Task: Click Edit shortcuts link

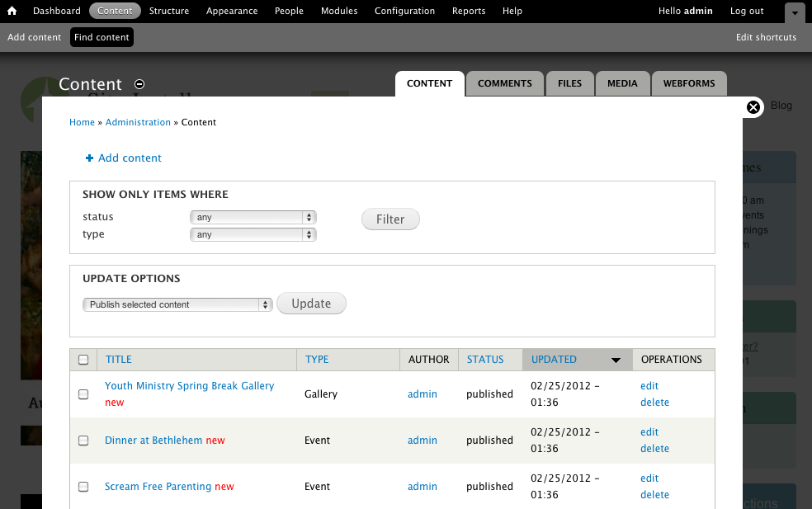Action: coord(766,37)
